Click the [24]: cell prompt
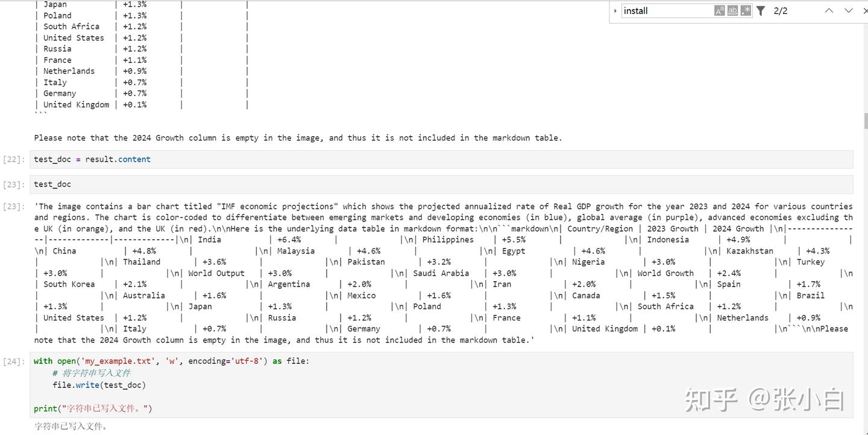Image resolution: width=868 pixels, height=435 pixels. click(14, 361)
